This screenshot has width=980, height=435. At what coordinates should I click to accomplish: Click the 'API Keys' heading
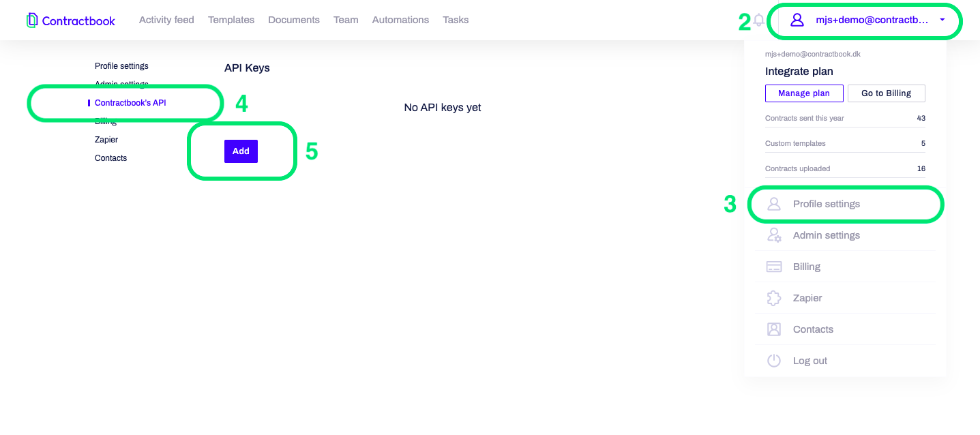pos(247,67)
